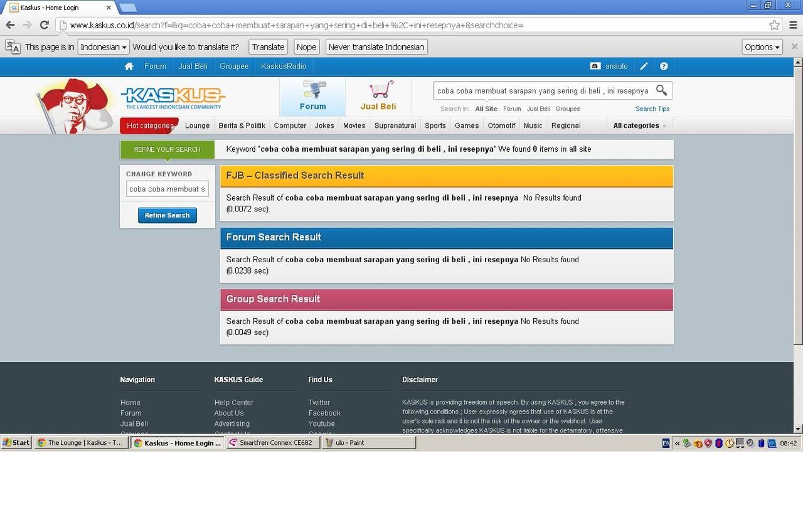Select the Hot categories tab
The width and height of the screenshot is (803, 532).
149,125
